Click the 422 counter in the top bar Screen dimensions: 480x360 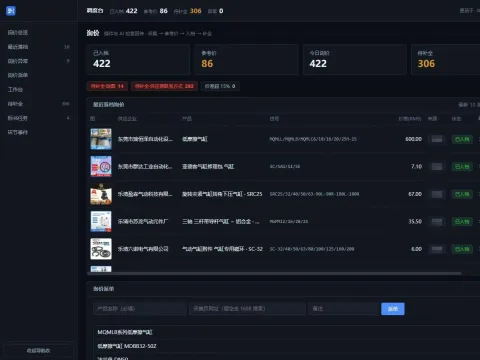point(131,11)
